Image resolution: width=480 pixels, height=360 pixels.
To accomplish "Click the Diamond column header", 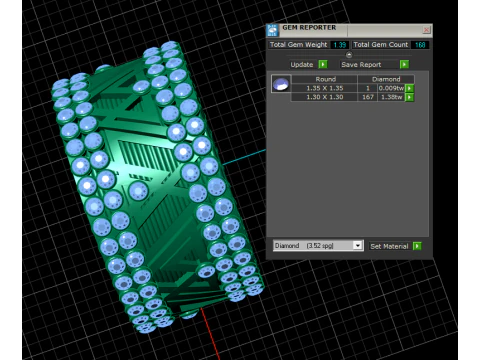I will tap(386, 79).
